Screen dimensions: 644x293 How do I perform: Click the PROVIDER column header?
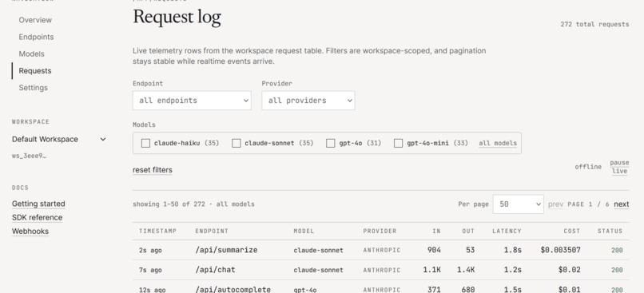click(380, 231)
